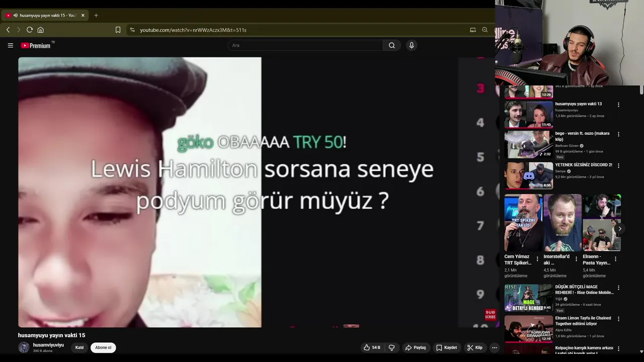Click the search magnifier button
The width and height of the screenshot is (644, 362).
[392, 45]
